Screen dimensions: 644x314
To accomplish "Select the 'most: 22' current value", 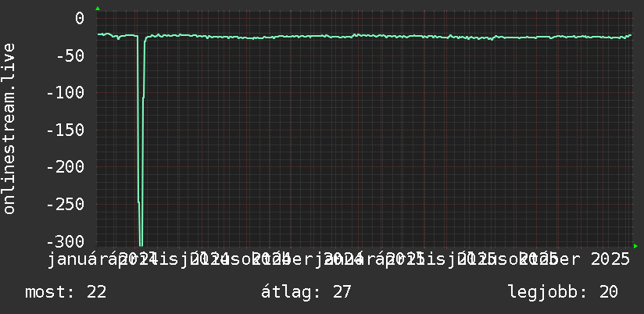I will 66,292.
